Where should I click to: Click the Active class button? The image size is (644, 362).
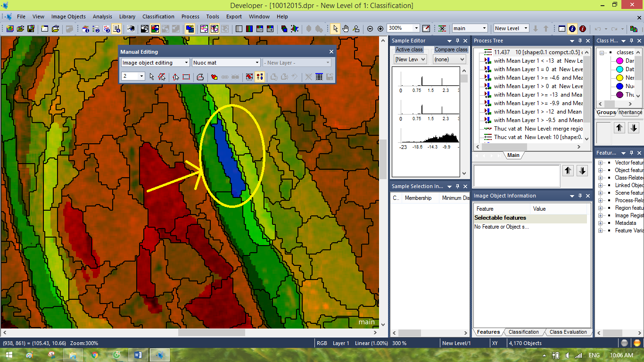pos(409,49)
